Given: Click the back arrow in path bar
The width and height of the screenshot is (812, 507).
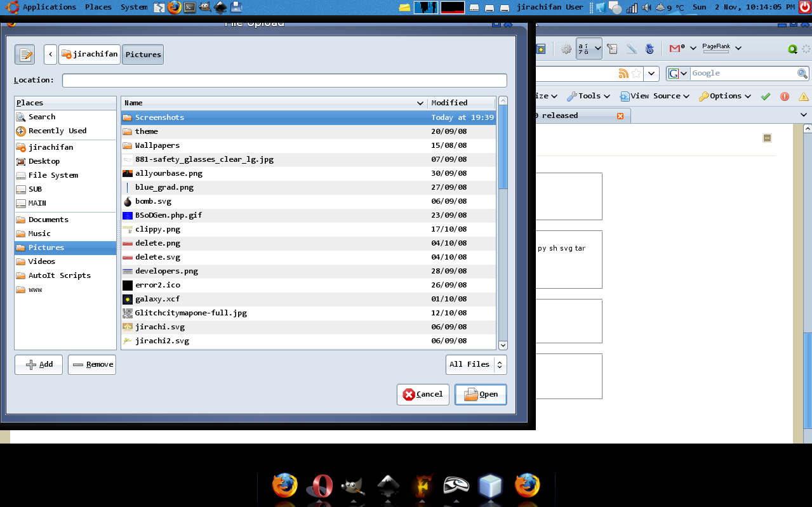Looking at the screenshot, I should pos(50,55).
